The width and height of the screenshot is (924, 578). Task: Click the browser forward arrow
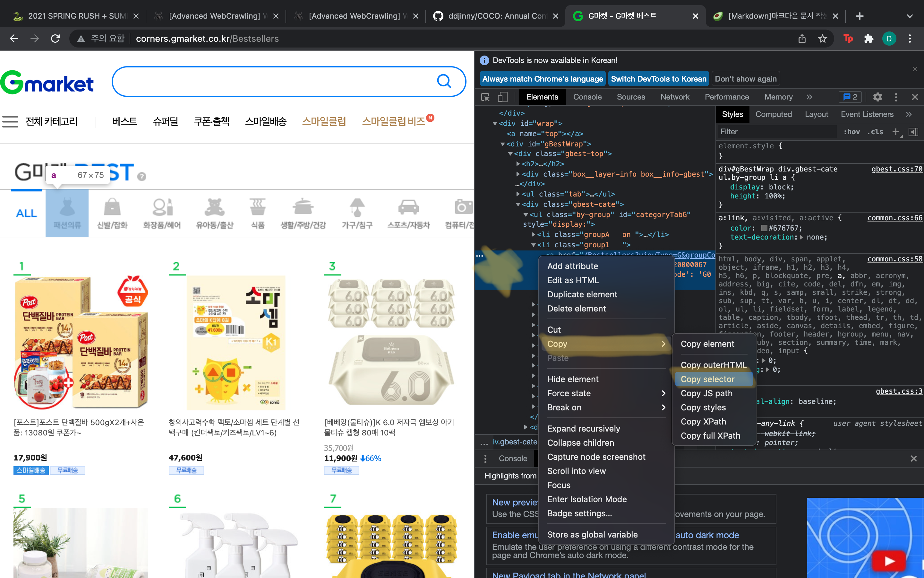tap(35, 39)
